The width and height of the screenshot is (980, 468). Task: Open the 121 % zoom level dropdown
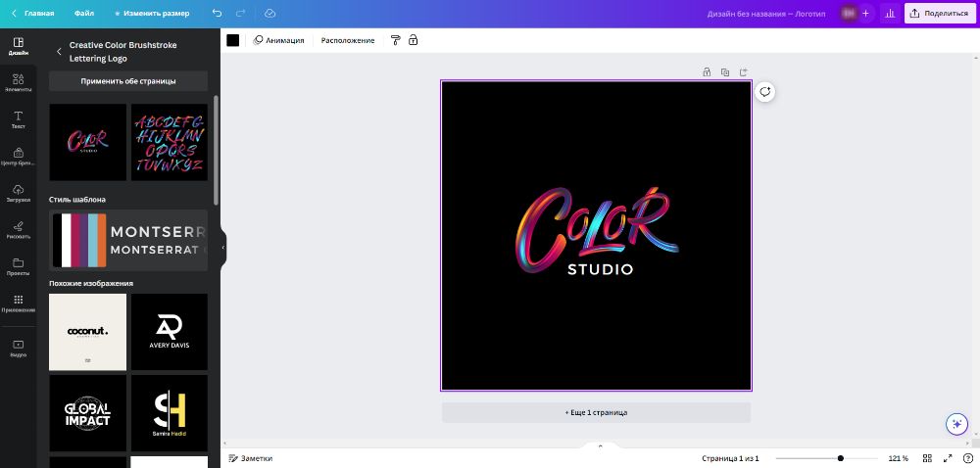pyautogui.click(x=898, y=458)
